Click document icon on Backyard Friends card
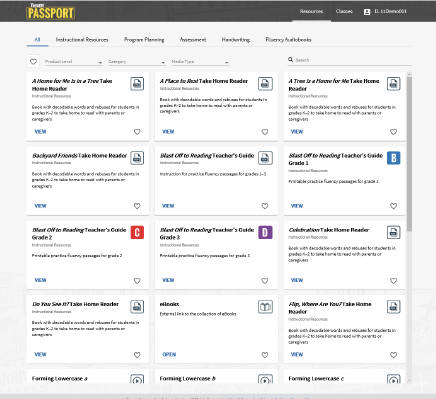Image resolution: width=436 pixels, height=399 pixels. pos(137,158)
